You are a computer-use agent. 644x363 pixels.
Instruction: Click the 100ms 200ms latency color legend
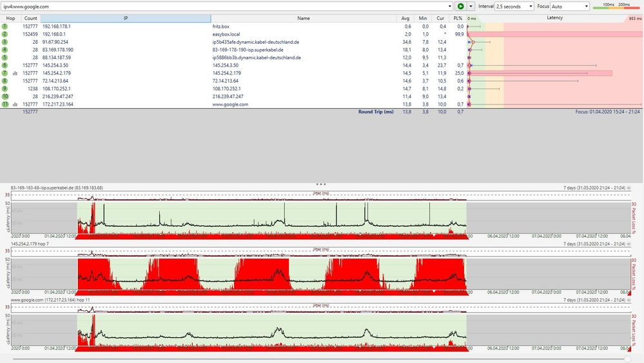[x=616, y=6]
